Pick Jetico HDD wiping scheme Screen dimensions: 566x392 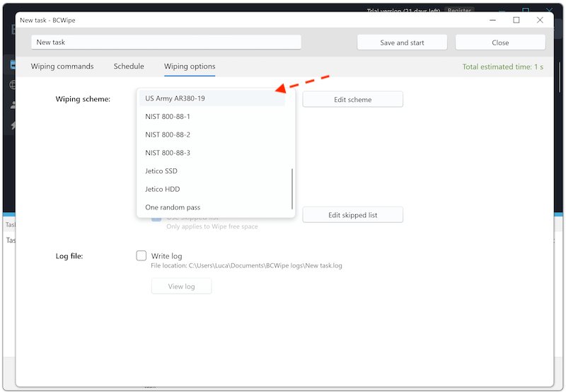(212, 189)
